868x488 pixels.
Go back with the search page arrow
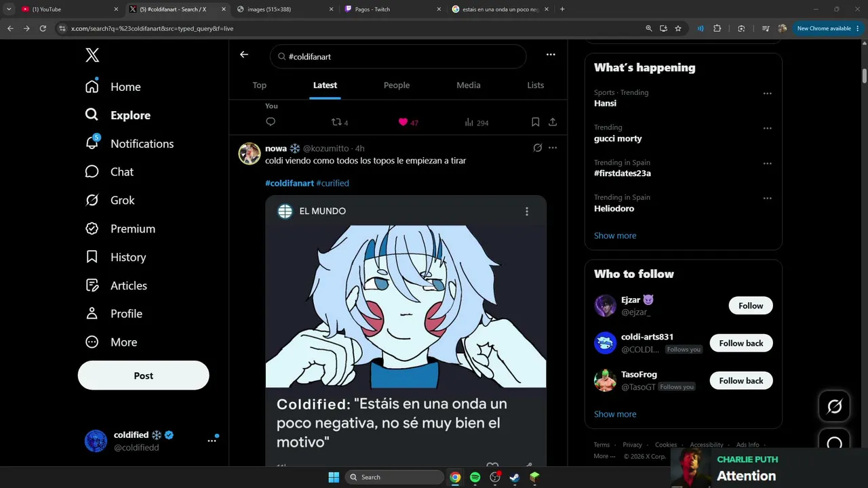tap(244, 55)
